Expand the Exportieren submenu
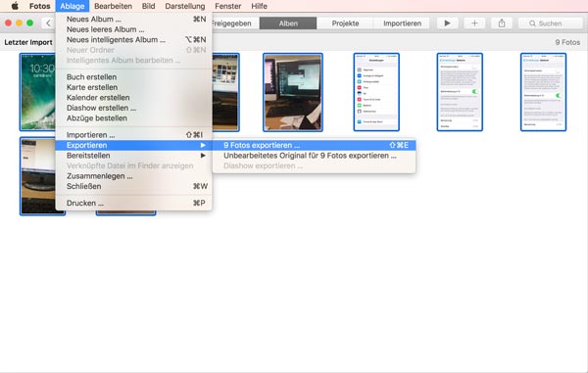The image size is (588, 373). pos(133,145)
